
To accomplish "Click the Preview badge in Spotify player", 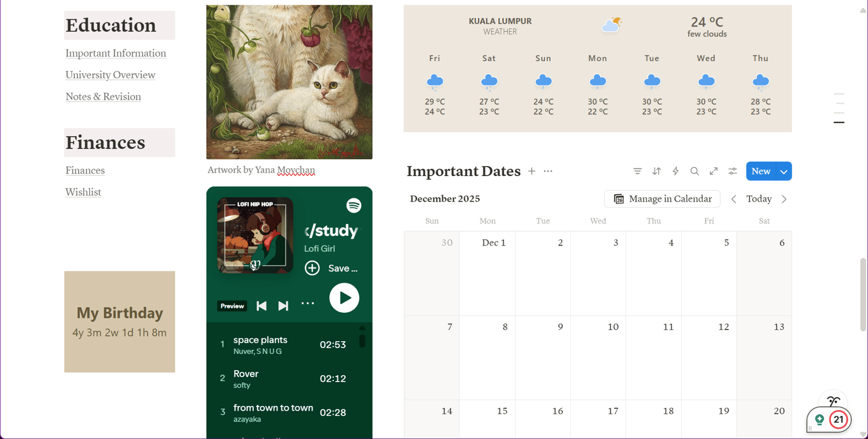I will (x=232, y=306).
